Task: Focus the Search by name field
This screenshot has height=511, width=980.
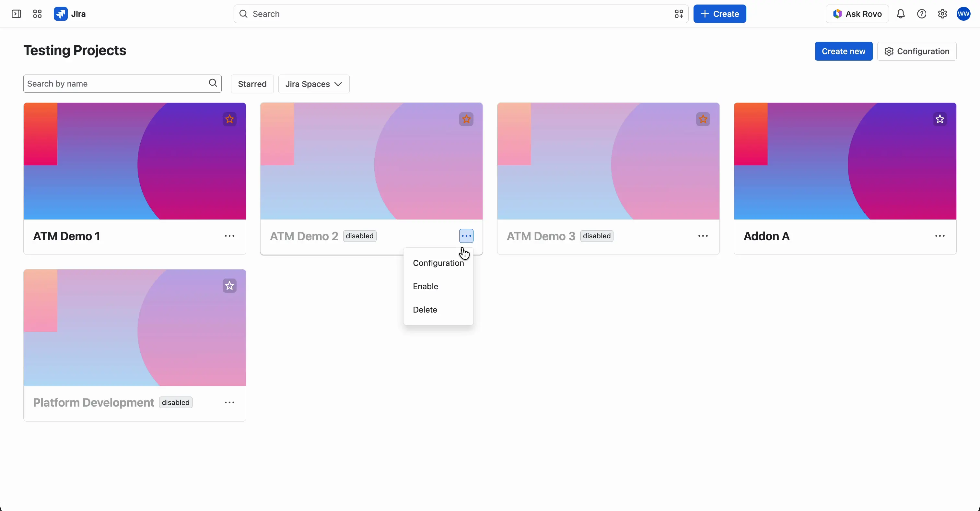Action: click(x=122, y=84)
